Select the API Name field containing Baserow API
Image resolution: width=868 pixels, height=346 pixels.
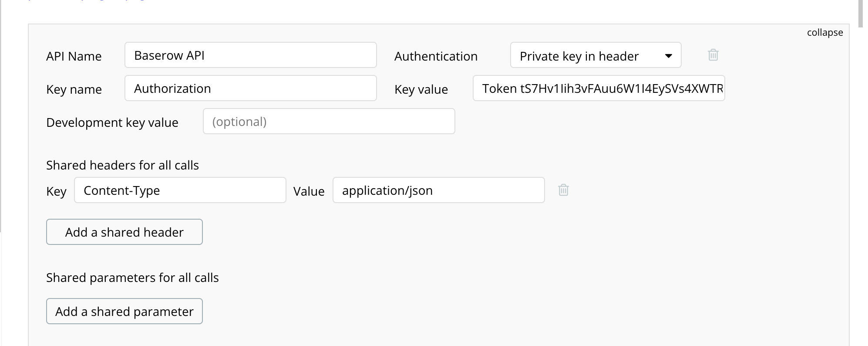[x=250, y=55]
